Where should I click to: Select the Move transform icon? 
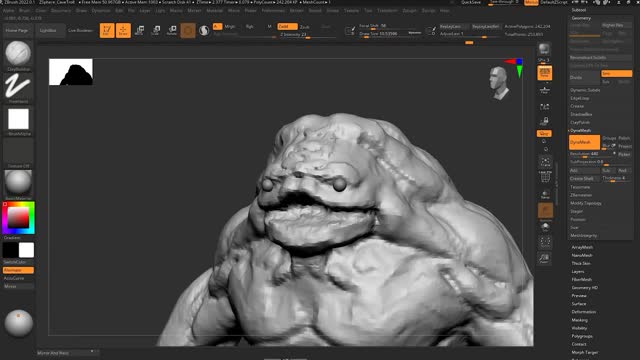(140, 30)
